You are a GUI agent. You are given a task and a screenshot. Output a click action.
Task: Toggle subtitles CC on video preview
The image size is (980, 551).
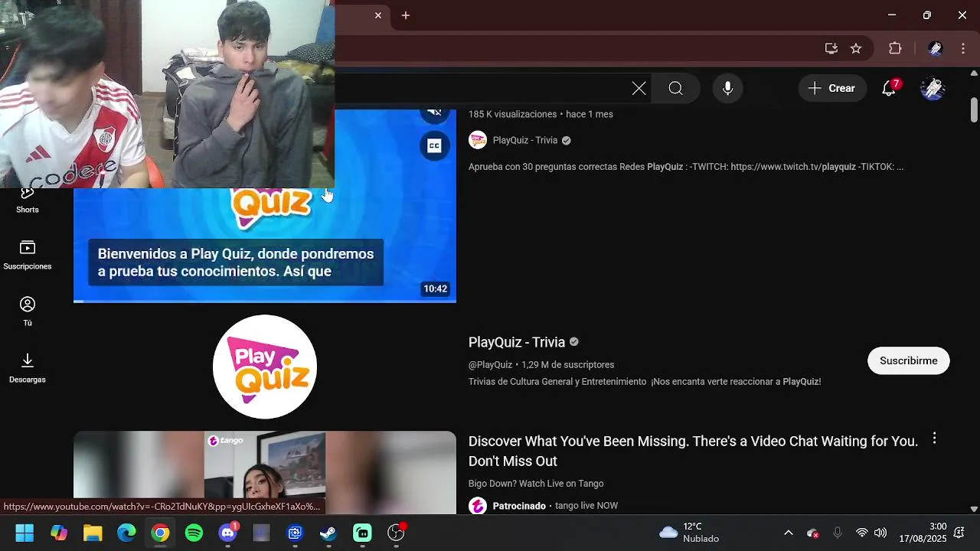point(434,146)
